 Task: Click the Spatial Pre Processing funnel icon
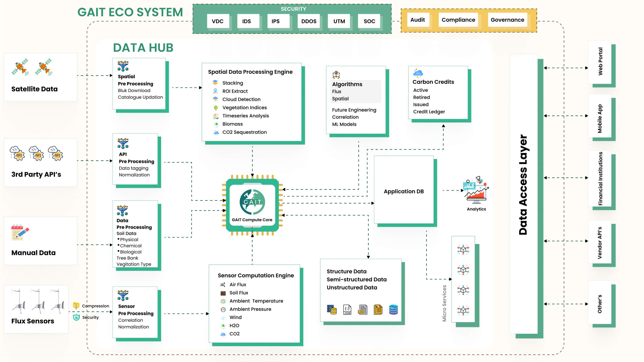pyautogui.click(x=123, y=66)
